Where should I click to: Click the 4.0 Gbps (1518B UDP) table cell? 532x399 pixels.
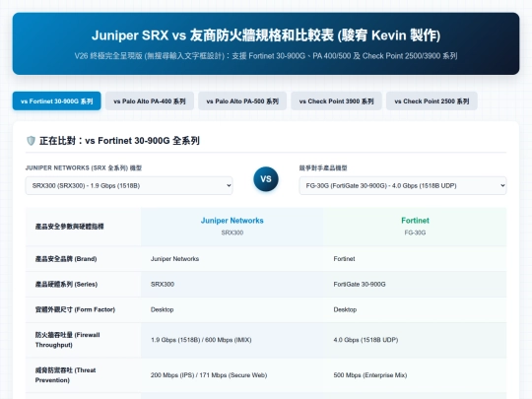[415, 340]
